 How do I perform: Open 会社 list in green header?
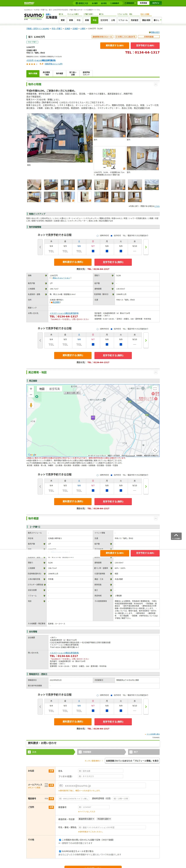point(104,3)
